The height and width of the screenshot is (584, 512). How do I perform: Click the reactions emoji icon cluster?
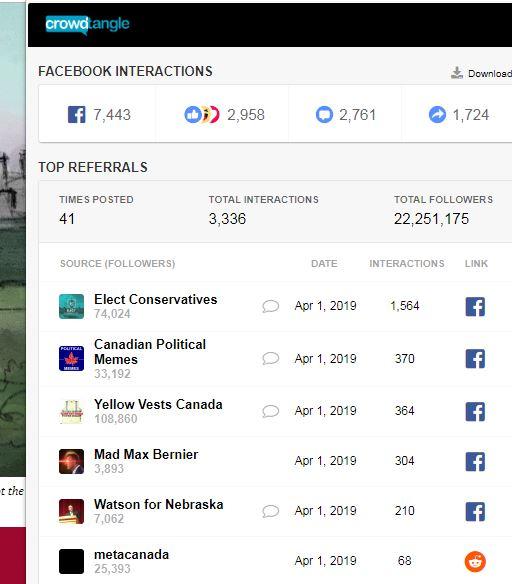point(202,114)
